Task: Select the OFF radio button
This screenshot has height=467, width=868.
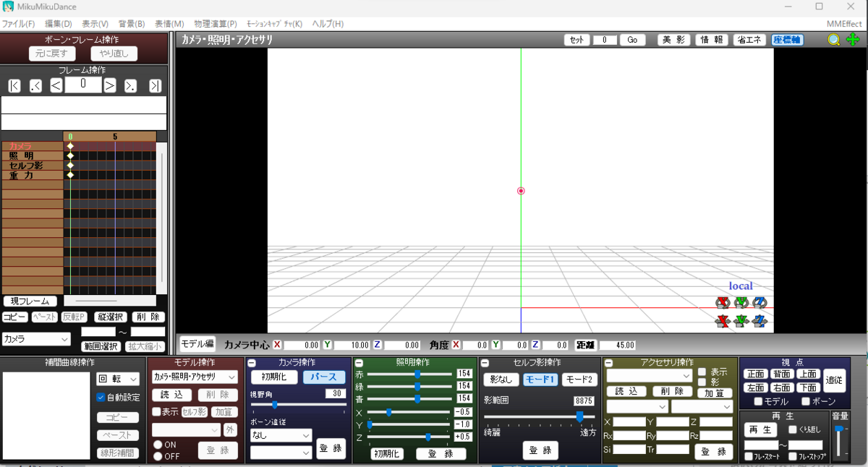Action: (158, 456)
